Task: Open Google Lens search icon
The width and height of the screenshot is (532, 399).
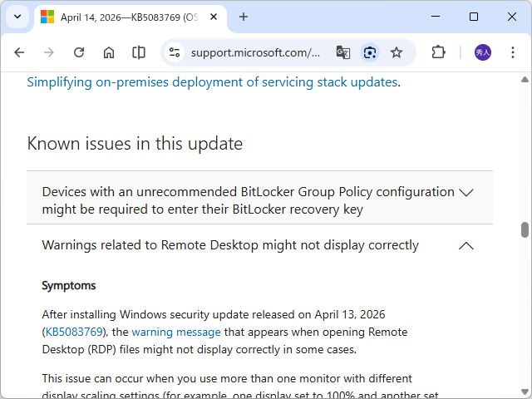Action: [370, 52]
